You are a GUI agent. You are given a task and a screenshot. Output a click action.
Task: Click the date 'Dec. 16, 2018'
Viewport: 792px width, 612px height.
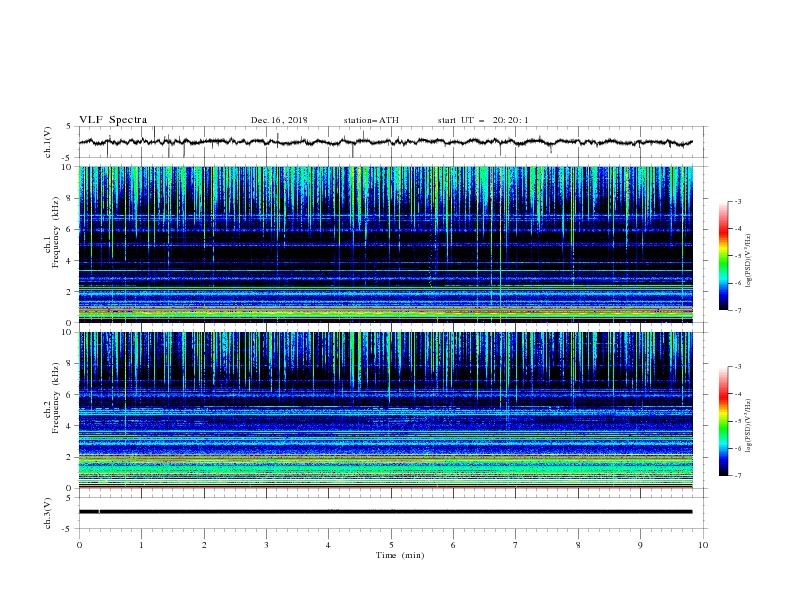[x=279, y=120]
